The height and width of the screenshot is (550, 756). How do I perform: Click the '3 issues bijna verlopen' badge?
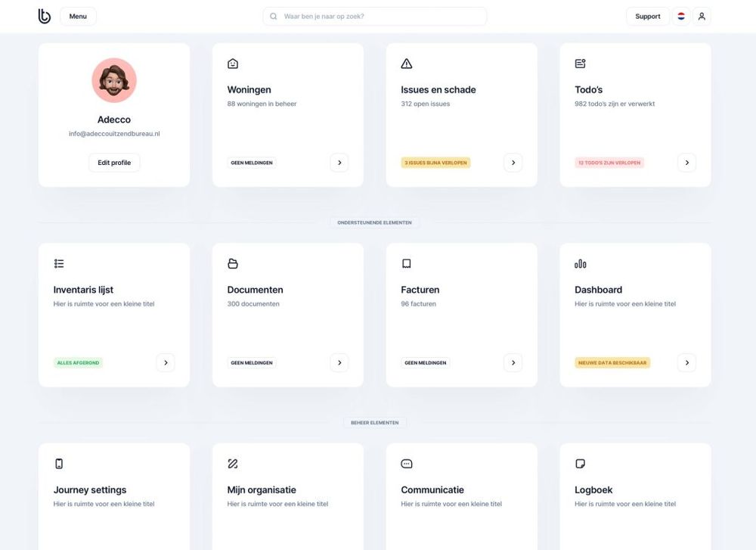click(x=436, y=163)
